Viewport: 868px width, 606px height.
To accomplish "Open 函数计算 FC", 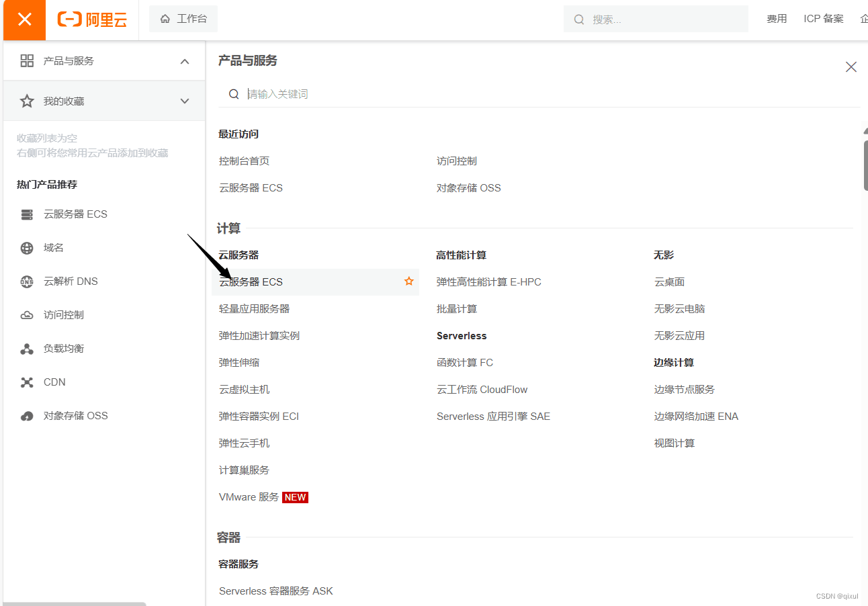I will point(465,363).
